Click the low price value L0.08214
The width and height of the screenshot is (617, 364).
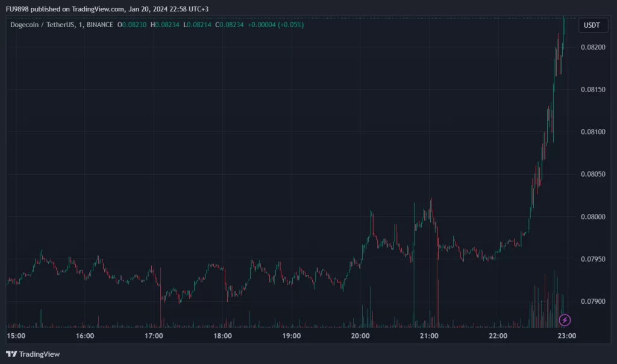click(x=197, y=25)
